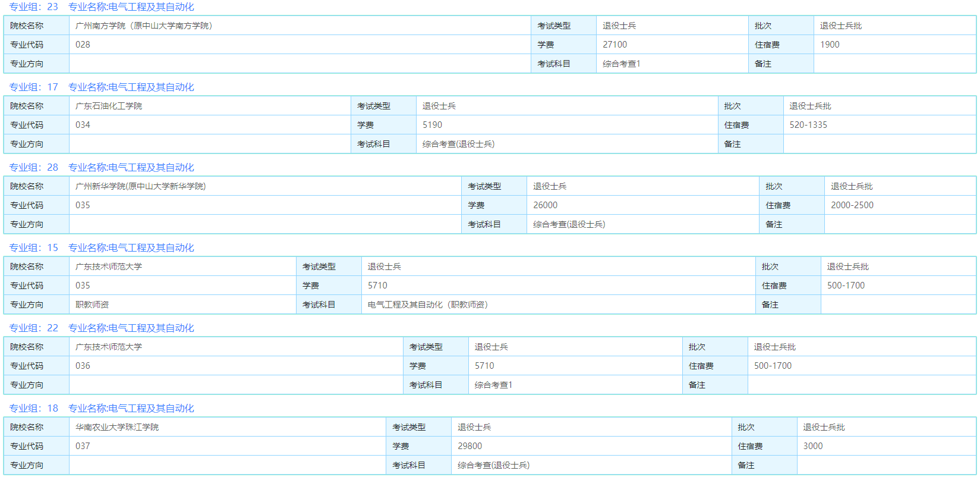Click exam type 退役士兵 for 广东石油化工学院
Image resolution: width=980 pixels, height=480 pixels.
(439, 106)
